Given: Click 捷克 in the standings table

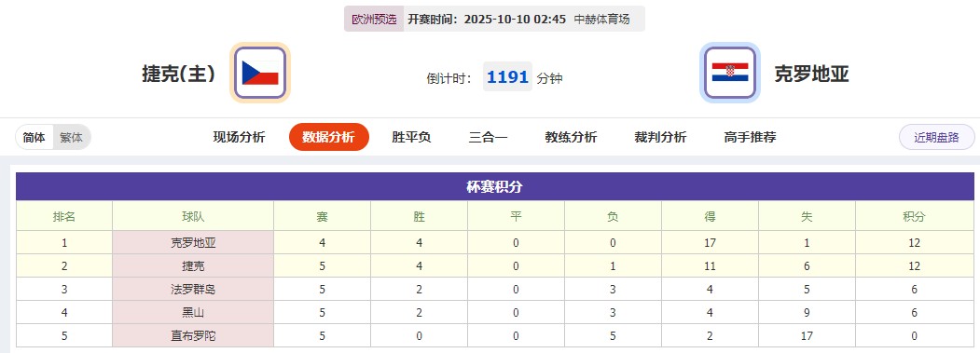Looking at the screenshot, I should (x=193, y=266).
